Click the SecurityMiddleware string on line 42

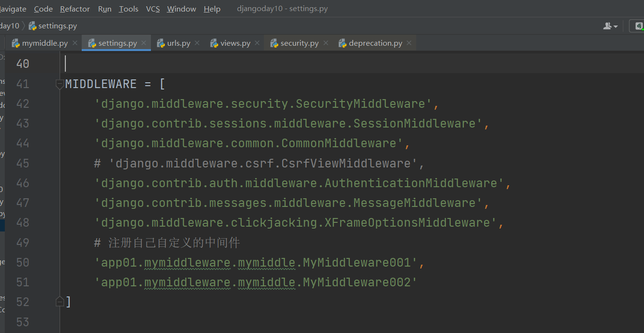tap(263, 104)
